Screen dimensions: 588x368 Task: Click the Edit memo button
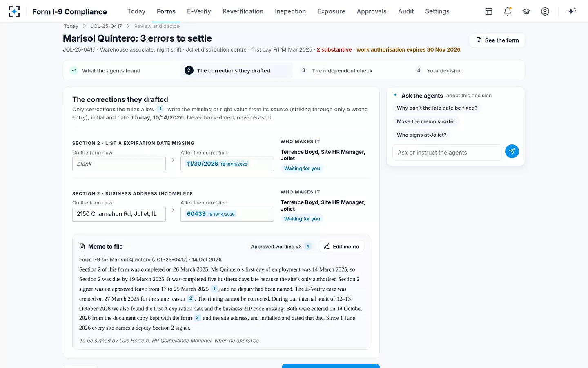click(x=341, y=247)
